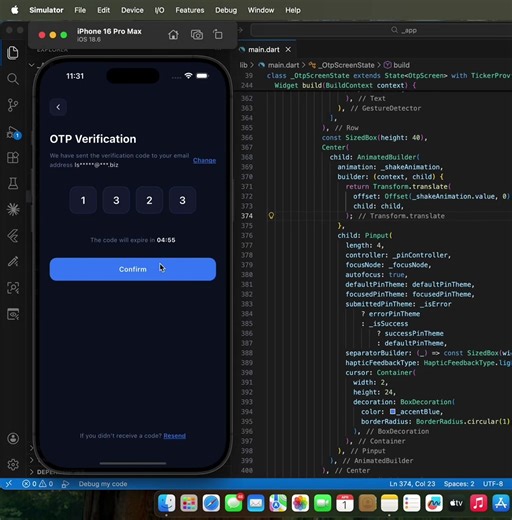512x520 pixels.
Task: Click the lightbulb code action on line 374
Action: pos(271,216)
